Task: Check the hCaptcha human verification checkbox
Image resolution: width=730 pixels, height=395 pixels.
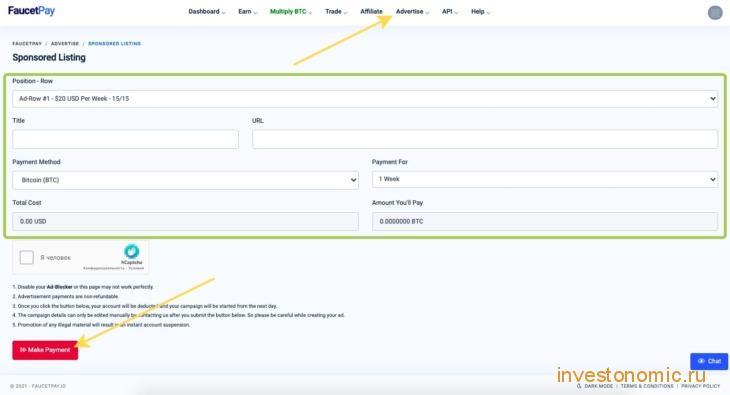Action: point(27,257)
